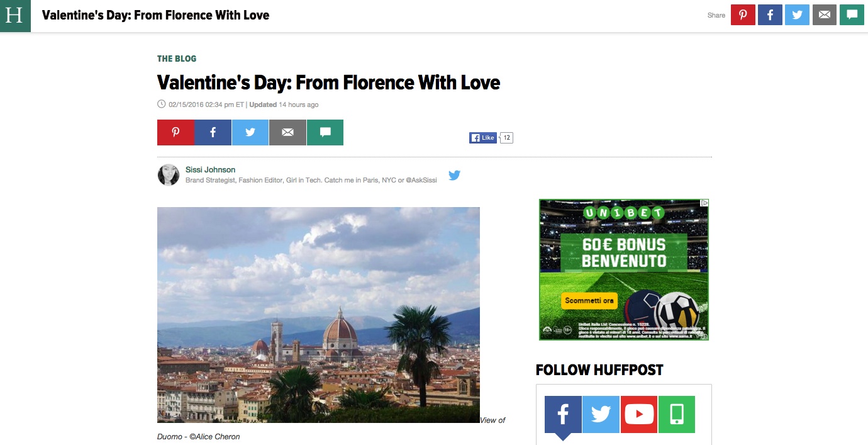The height and width of the screenshot is (445, 868).
Task: Click the author's profile photo
Action: (x=169, y=175)
